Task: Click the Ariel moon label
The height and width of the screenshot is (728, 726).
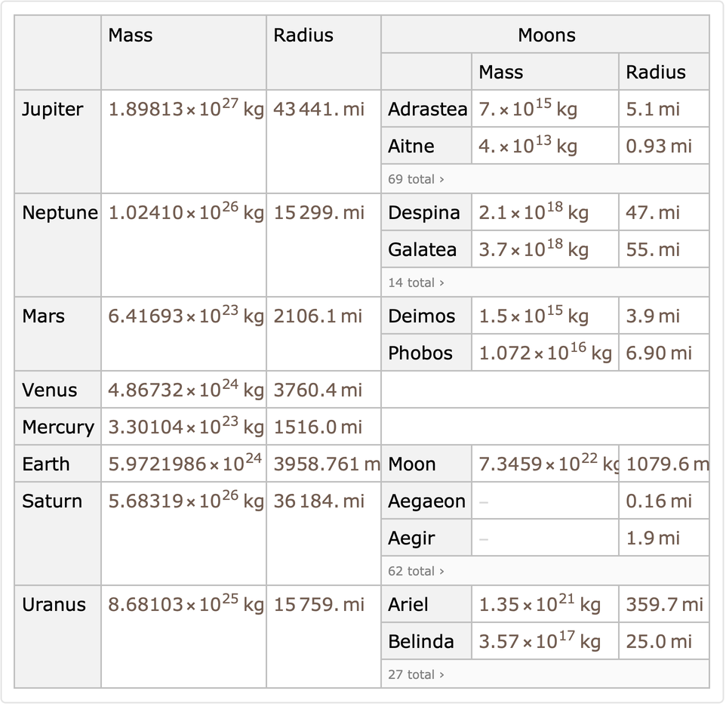Action: click(408, 605)
